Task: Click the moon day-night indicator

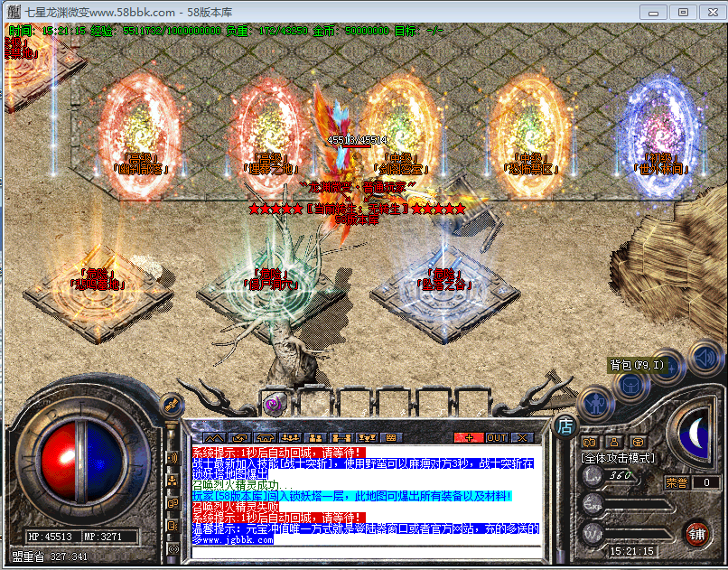Action: coord(695,433)
